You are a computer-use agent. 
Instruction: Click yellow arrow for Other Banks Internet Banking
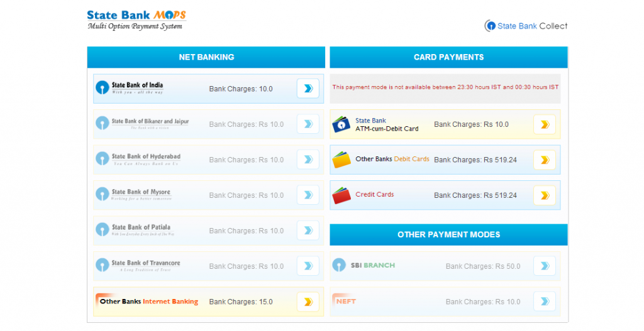click(308, 301)
